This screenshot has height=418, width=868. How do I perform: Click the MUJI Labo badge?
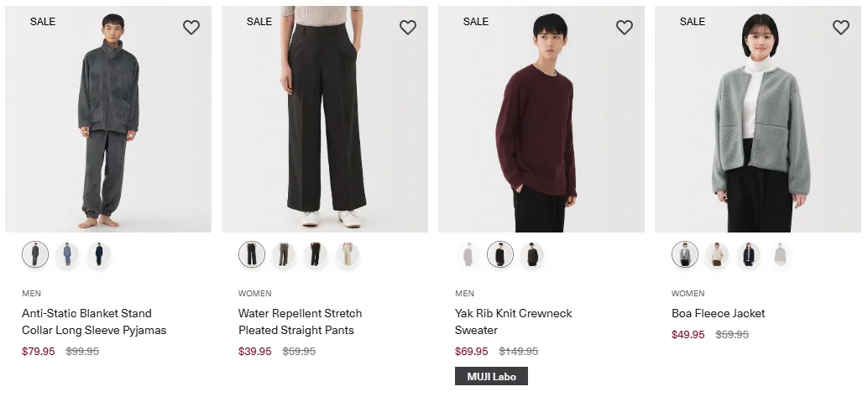tap(491, 377)
